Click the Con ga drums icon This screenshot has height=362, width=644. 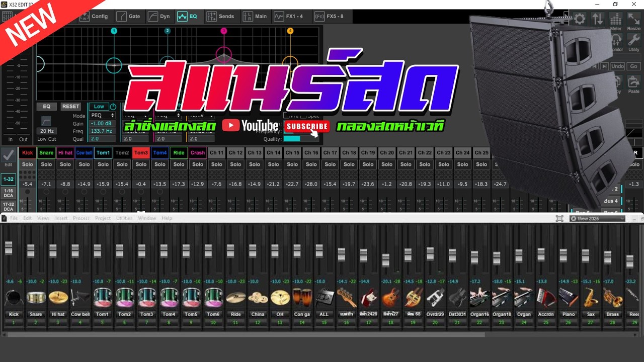tap(302, 298)
